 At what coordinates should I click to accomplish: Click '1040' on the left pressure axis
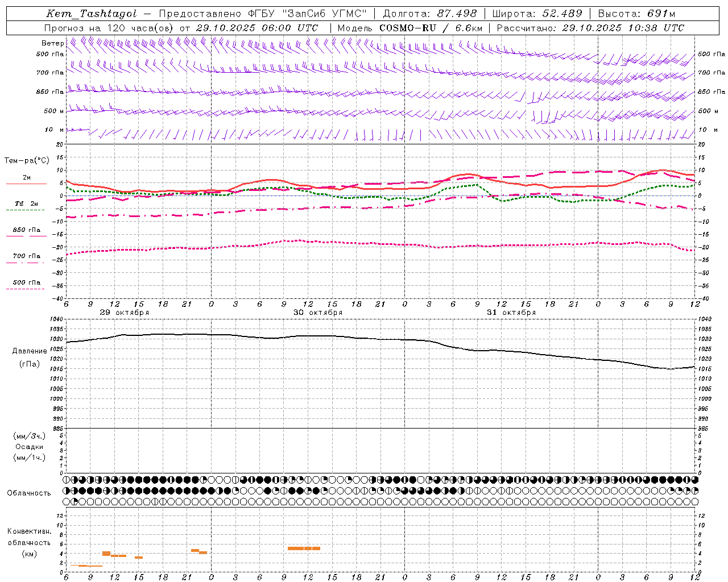pos(57,319)
